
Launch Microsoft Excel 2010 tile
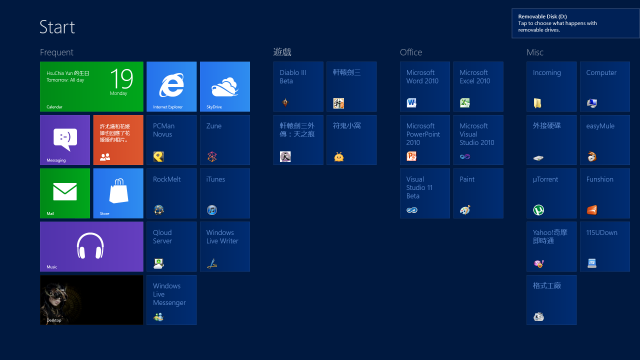[478, 87]
